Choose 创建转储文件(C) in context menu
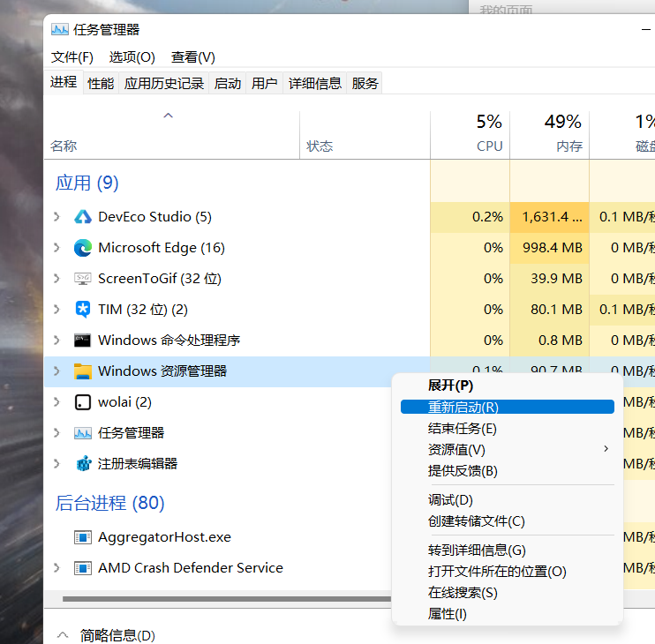Viewport: 655px width, 644px height. [507, 520]
